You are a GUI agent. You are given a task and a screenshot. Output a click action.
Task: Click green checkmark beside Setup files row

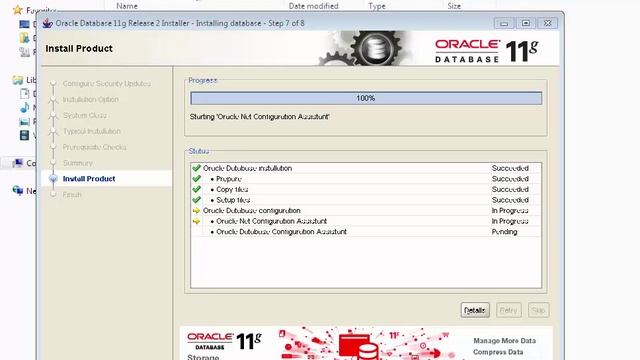coord(196,200)
